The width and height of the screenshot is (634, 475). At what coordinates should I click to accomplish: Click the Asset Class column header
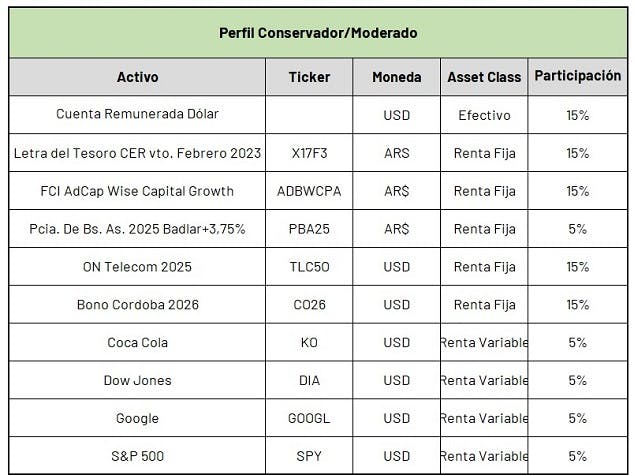(x=484, y=77)
